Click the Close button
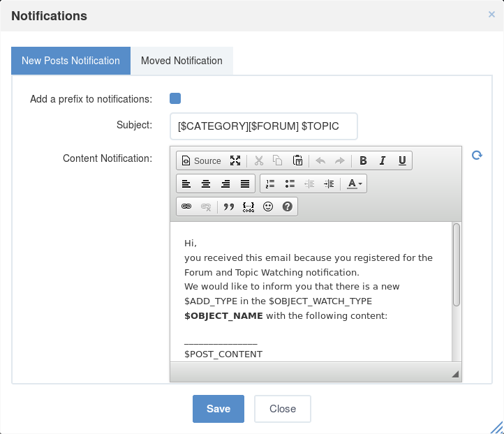Screen dimensions: 504x434 (283, 409)
